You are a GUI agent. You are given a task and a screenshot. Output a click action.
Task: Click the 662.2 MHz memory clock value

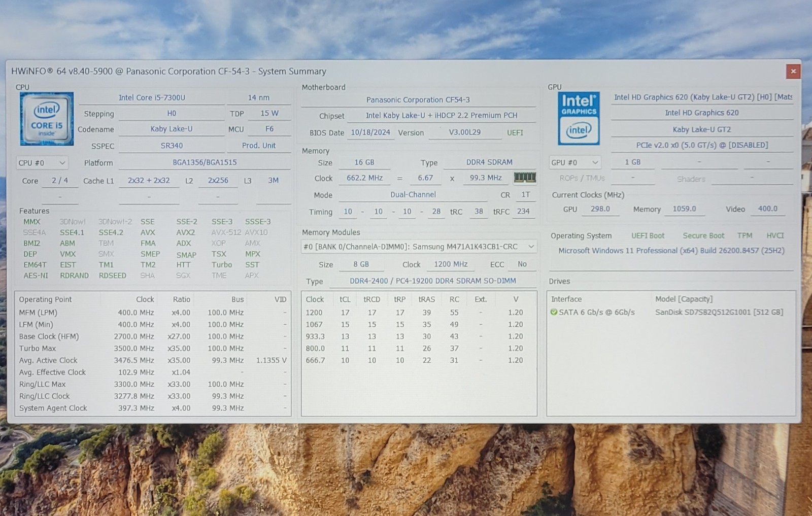(x=365, y=178)
